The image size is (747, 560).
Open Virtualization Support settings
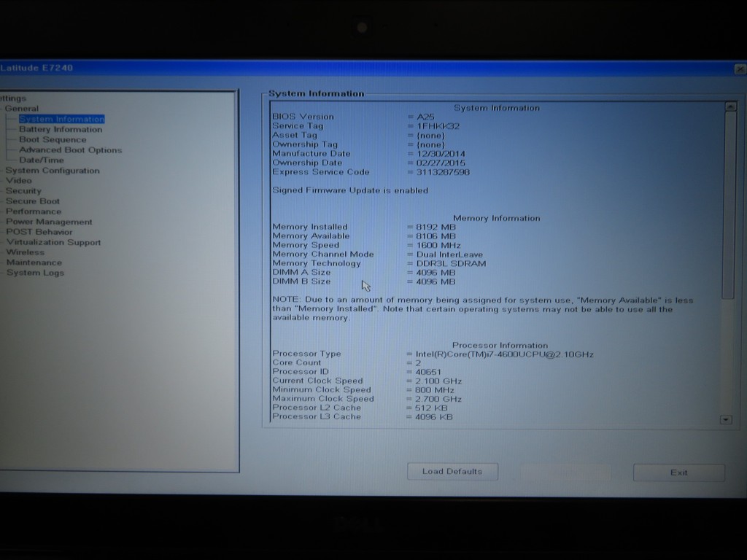coord(53,242)
